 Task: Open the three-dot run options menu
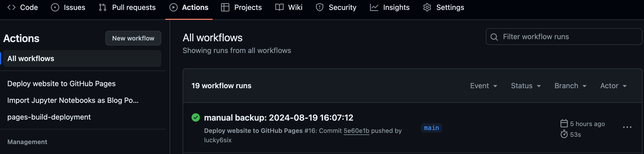click(x=627, y=127)
